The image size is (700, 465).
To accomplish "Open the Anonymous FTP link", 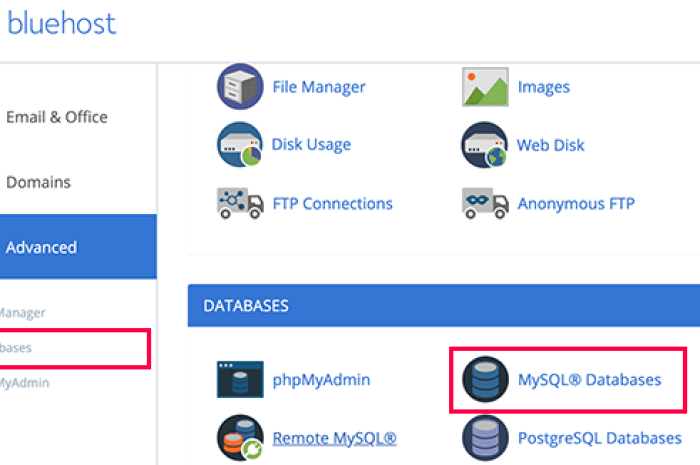I will pyautogui.click(x=576, y=203).
